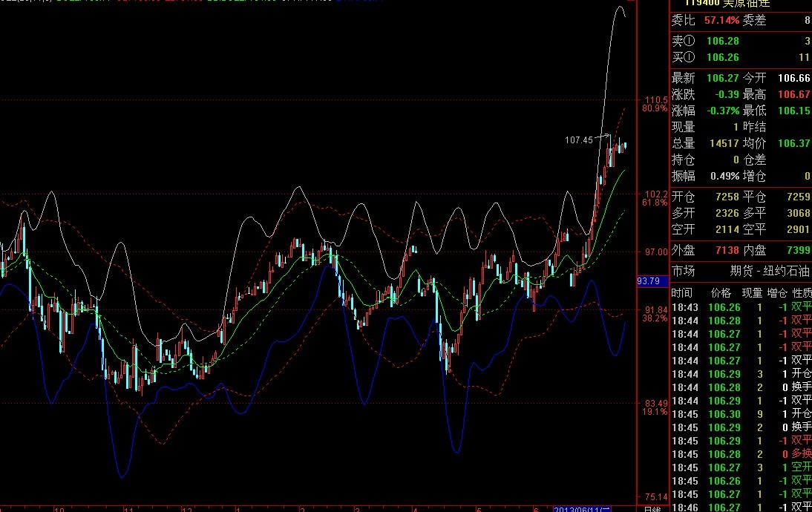Select the 18:45 tick at price 106.30
The image size is (812, 512).
click(x=741, y=414)
